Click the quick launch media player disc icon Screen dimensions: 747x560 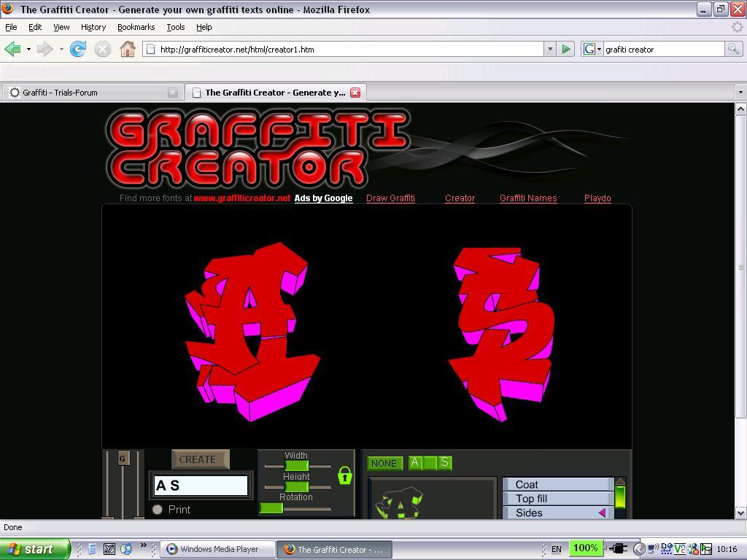tap(126, 549)
